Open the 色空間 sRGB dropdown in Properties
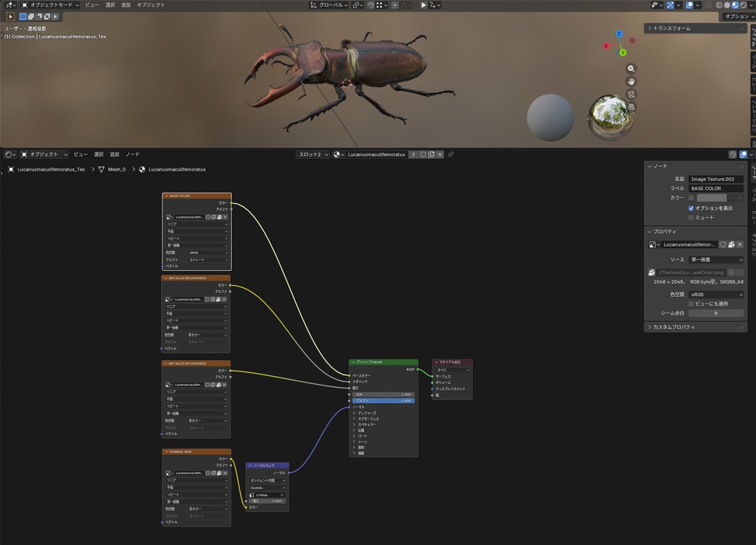 pos(716,294)
